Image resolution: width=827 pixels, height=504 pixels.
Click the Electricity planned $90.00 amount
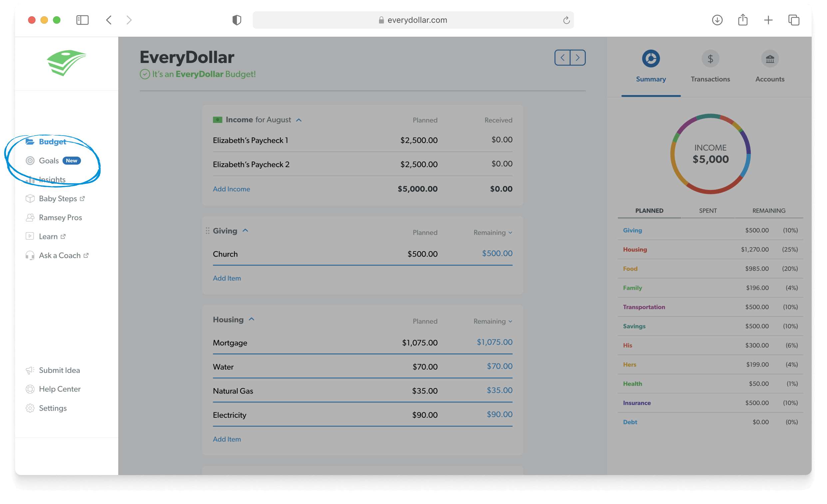pos(425,415)
